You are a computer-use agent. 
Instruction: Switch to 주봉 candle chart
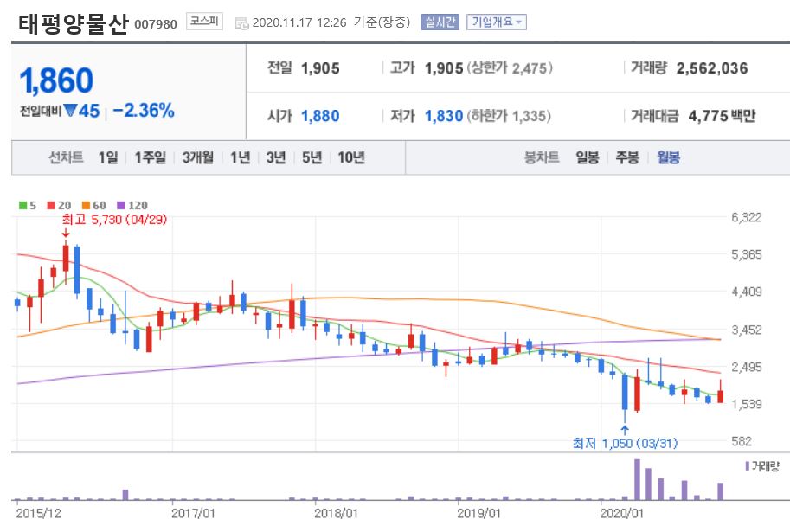coord(627,157)
